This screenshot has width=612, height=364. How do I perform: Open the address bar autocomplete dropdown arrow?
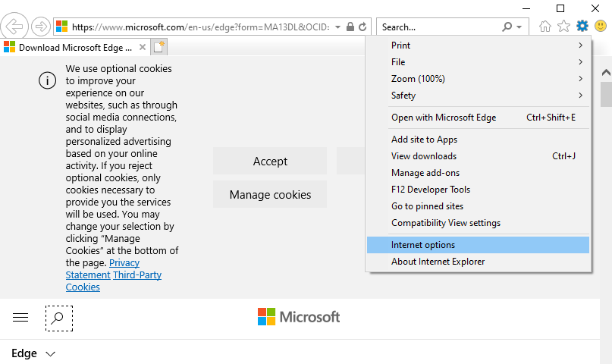tap(338, 27)
